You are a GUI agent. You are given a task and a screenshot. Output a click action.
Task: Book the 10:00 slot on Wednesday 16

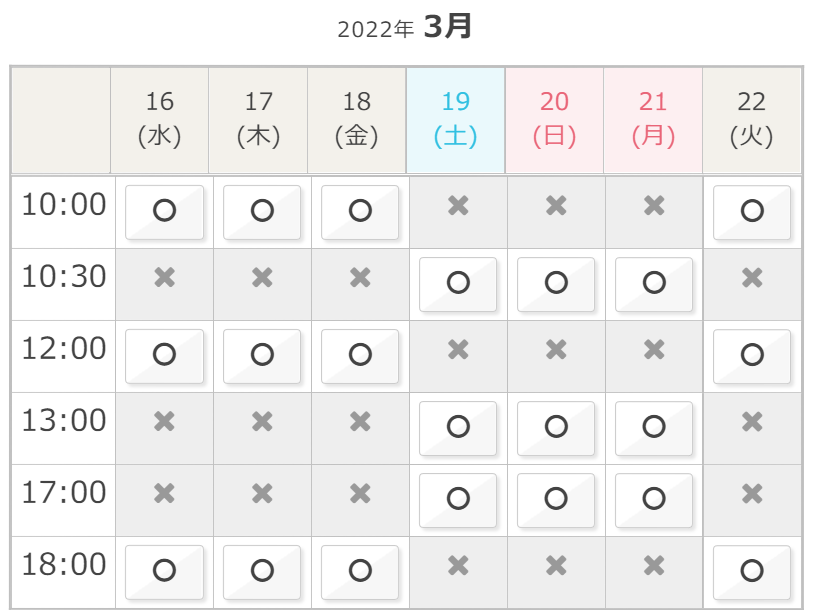(x=164, y=211)
